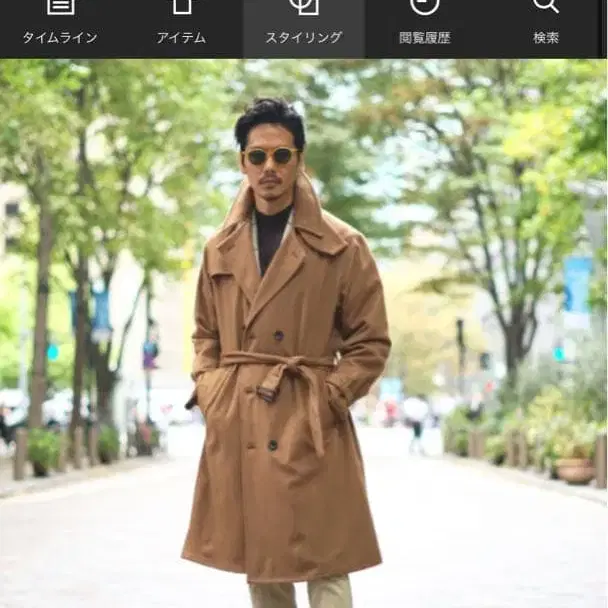This screenshot has height=608, width=608.
Task: Tap the history icon above 閲覧履歴
Action: pyautogui.click(x=425, y=7)
